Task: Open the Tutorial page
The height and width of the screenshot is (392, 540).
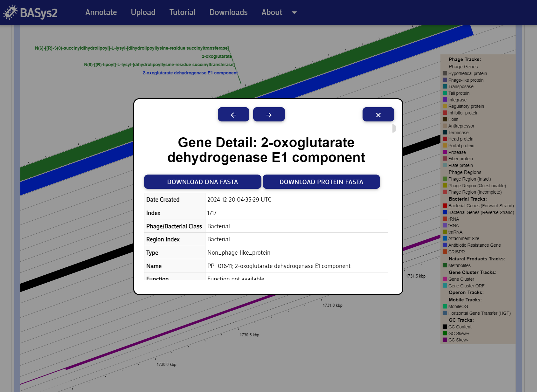Action: pos(182,12)
